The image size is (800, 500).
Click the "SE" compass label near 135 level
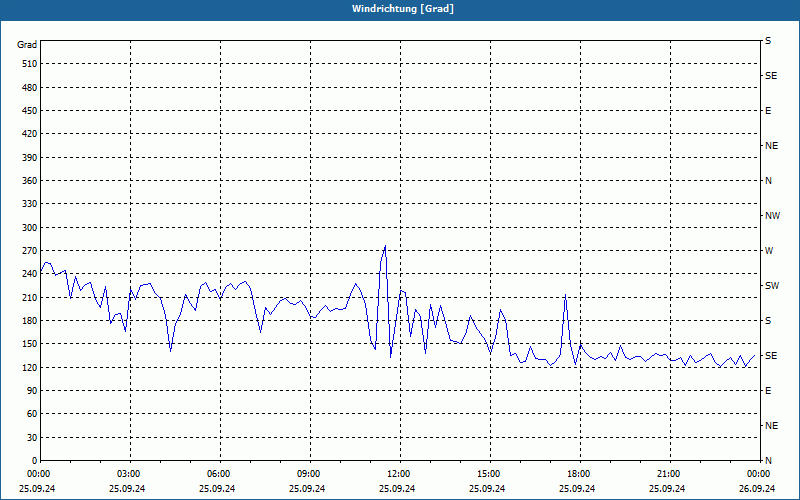point(771,356)
